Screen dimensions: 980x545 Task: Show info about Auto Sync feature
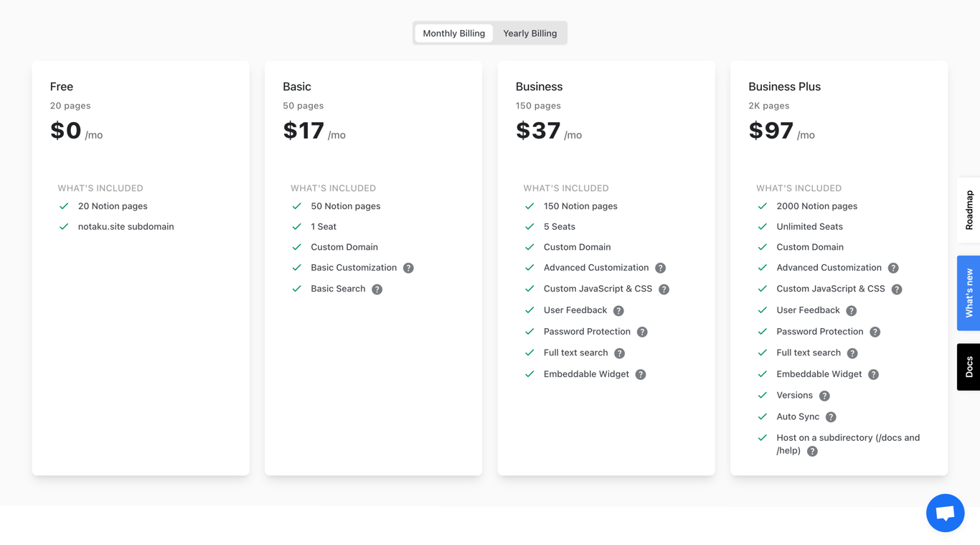(831, 417)
